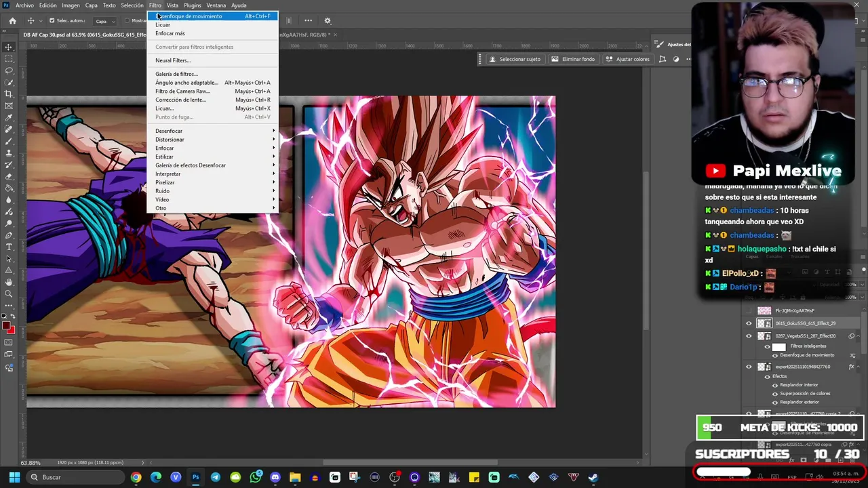Screen dimensions: 868x488
Task: Select the Zoom magnifier tool
Action: click(9, 293)
